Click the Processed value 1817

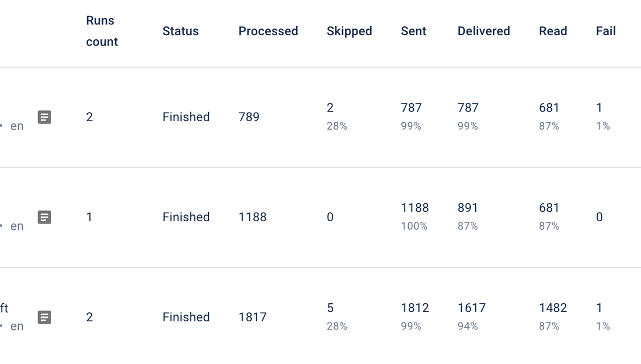click(x=252, y=317)
